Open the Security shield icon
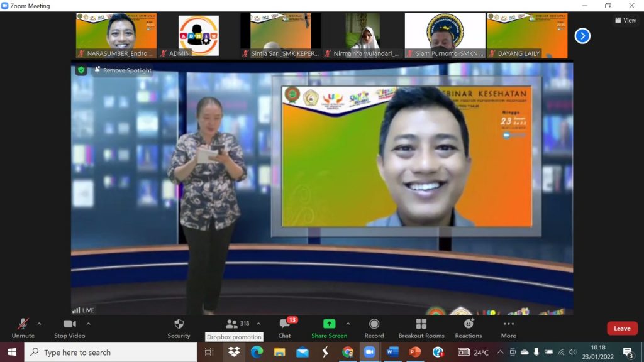The height and width of the screenshot is (362, 644). (x=179, y=325)
